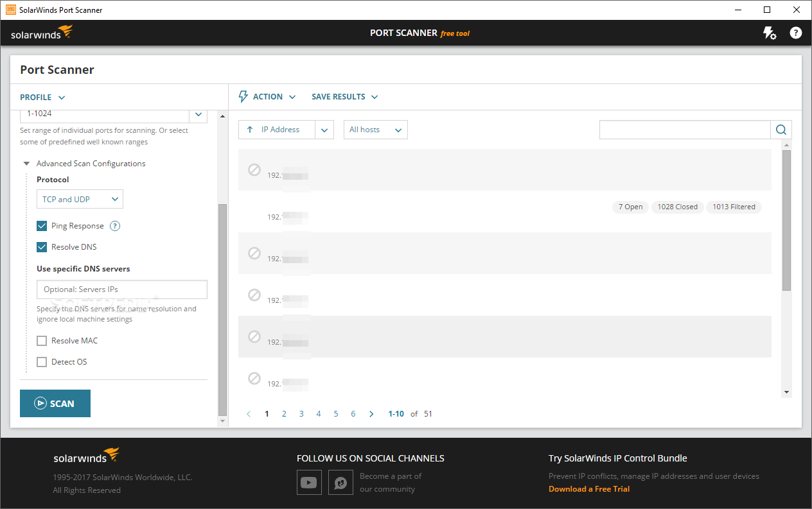Viewport: 812px width, 509px height.
Task: Open the PROFILE dropdown
Action: click(x=42, y=98)
